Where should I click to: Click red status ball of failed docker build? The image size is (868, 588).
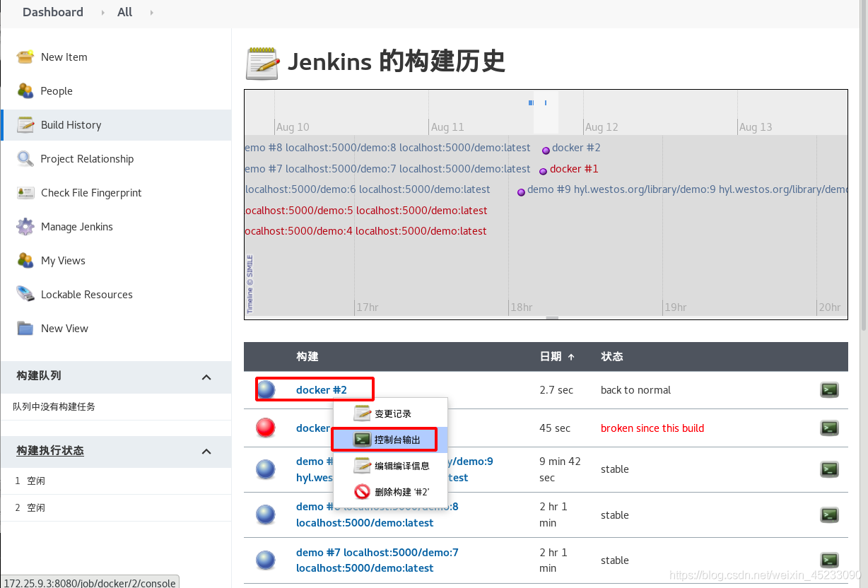266,428
